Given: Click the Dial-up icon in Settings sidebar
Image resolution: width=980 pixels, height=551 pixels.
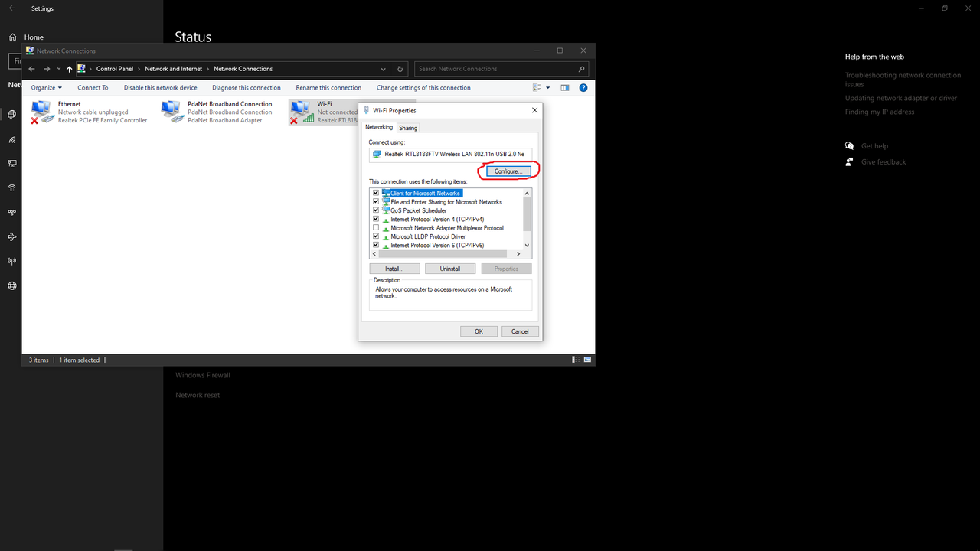Looking at the screenshot, I should click(12, 187).
